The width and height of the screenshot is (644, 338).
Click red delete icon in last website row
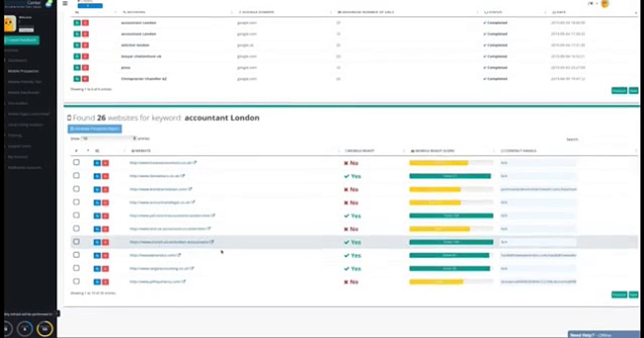[x=105, y=282]
